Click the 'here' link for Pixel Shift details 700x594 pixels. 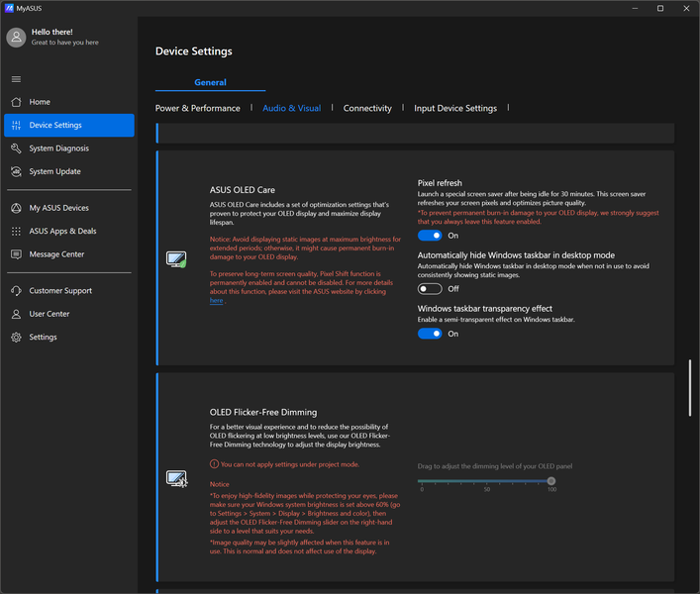point(216,300)
